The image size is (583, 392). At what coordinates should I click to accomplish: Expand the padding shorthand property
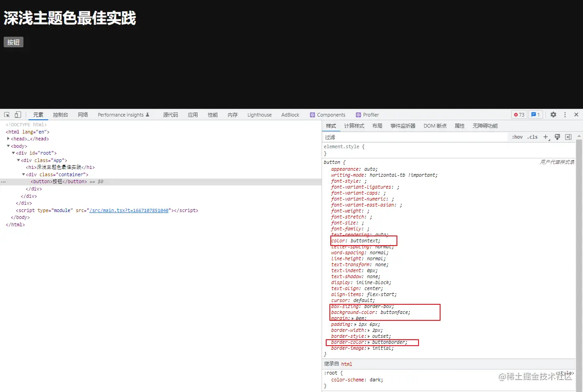click(356, 324)
